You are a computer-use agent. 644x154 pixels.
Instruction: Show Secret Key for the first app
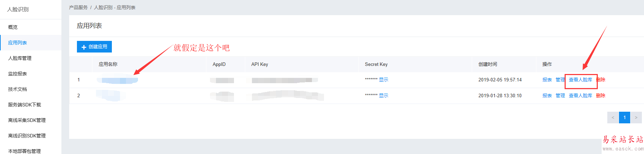click(384, 80)
